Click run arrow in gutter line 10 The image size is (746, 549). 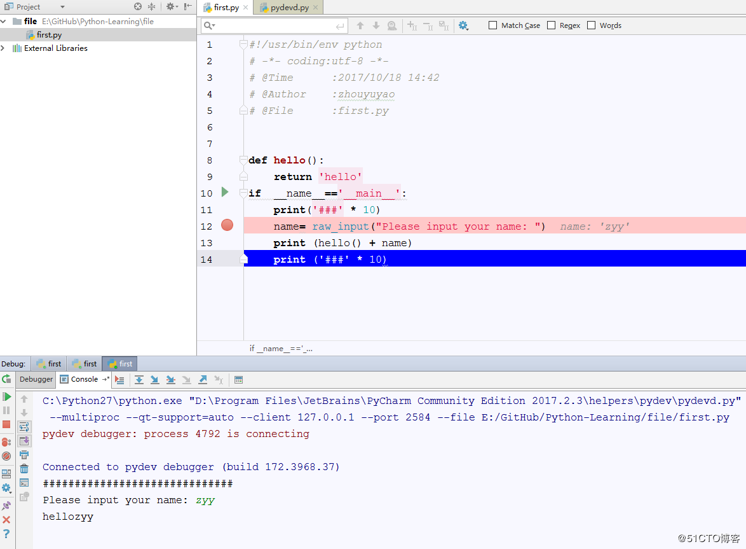(225, 192)
